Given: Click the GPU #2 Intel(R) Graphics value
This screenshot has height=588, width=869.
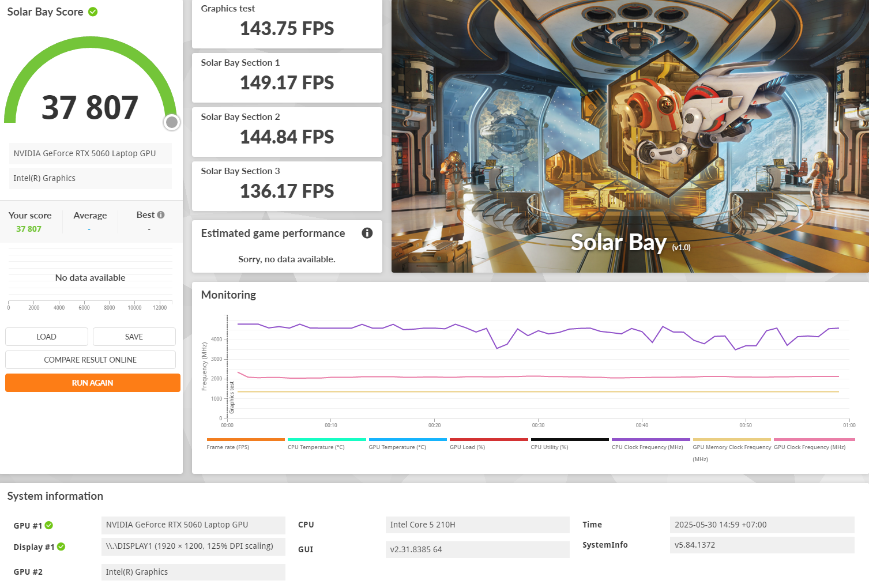Looking at the screenshot, I should click(193, 572).
